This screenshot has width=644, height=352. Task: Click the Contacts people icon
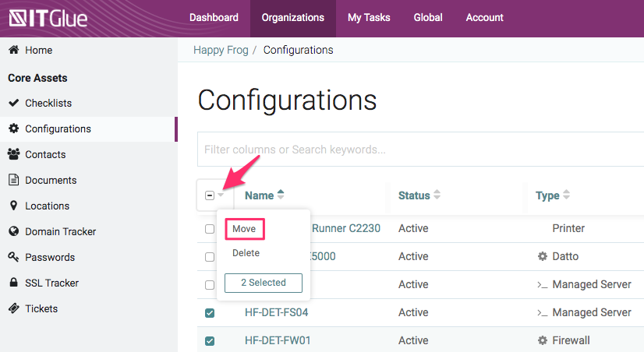[x=14, y=154]
